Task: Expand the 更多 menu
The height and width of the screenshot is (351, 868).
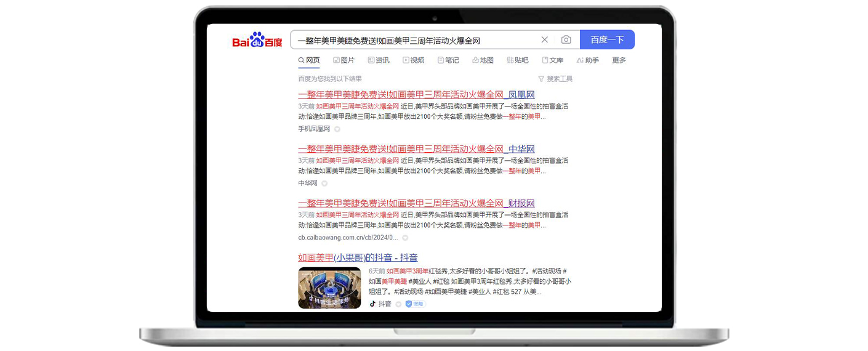Action: point(619,60)
